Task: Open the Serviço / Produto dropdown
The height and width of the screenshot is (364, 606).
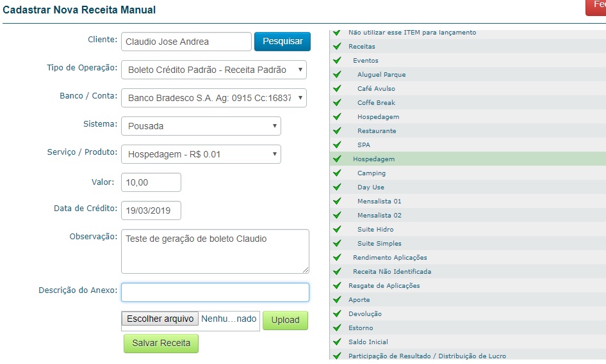Action: (201, 154)
